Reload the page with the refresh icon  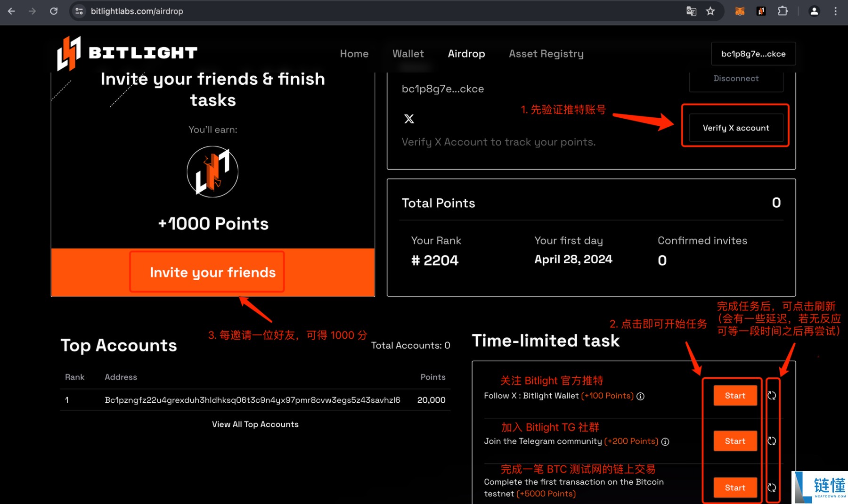tap(54, 11)
